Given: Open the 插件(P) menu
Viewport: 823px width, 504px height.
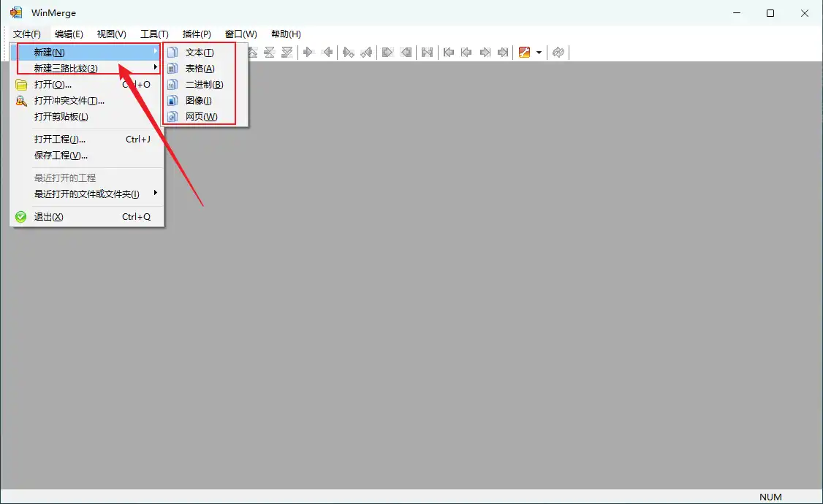Looking at the screenshot, I should click(197, 34).
